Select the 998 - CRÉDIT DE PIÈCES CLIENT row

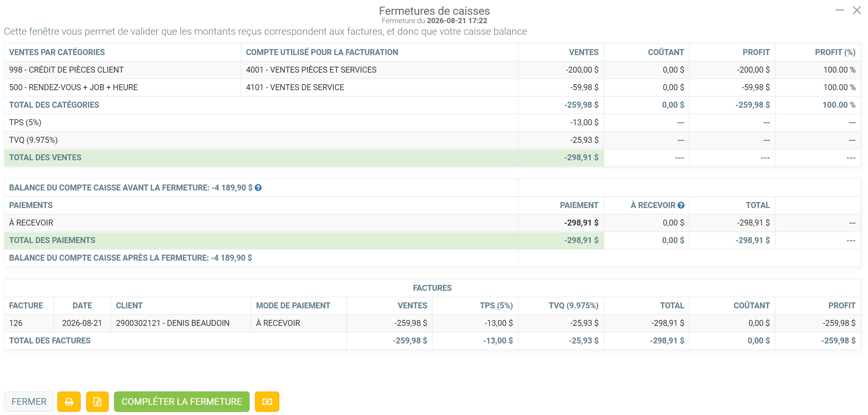pos(432,70)
